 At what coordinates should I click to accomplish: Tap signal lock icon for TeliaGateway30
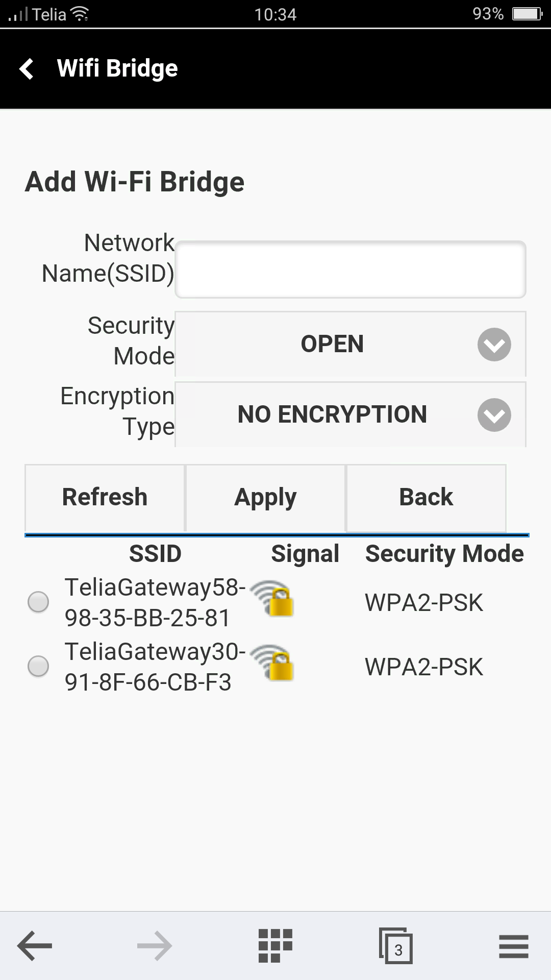pyautogui.click(x=273, y=663)
